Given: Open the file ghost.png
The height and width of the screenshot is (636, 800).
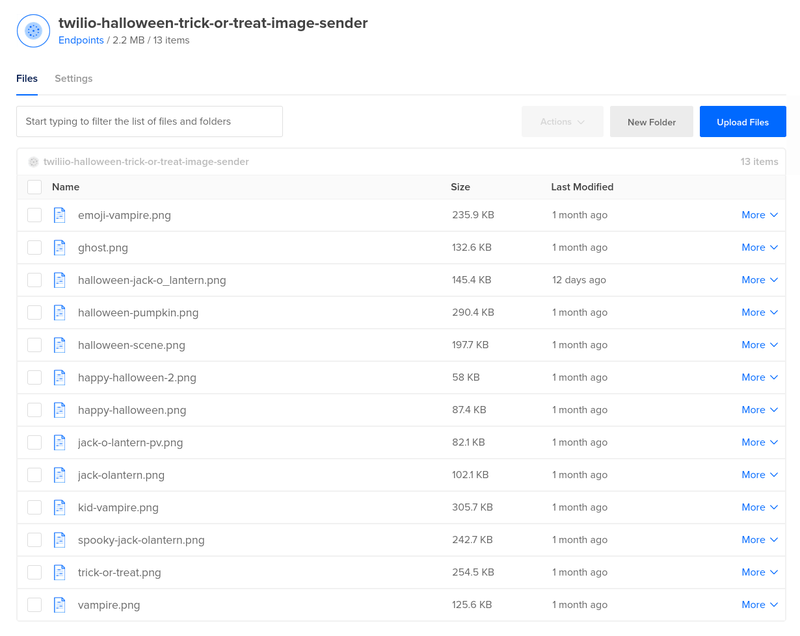Looking at the screenshot, I should [x=103, y=248].
